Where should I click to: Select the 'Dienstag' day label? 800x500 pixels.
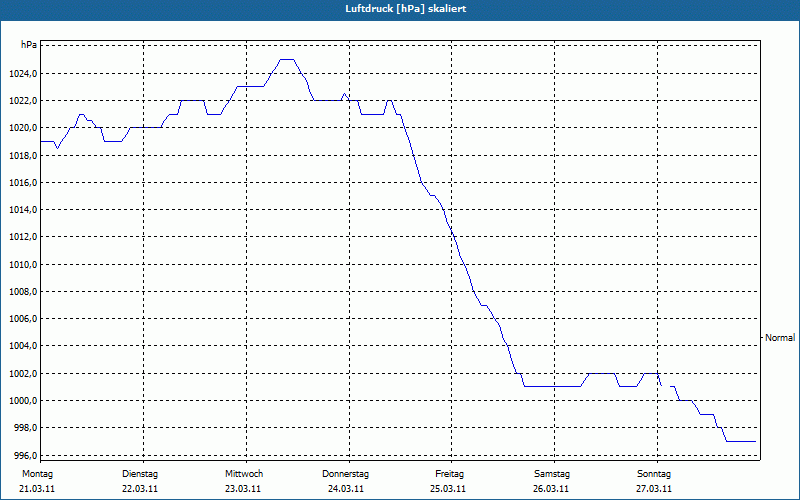point(140,474)
